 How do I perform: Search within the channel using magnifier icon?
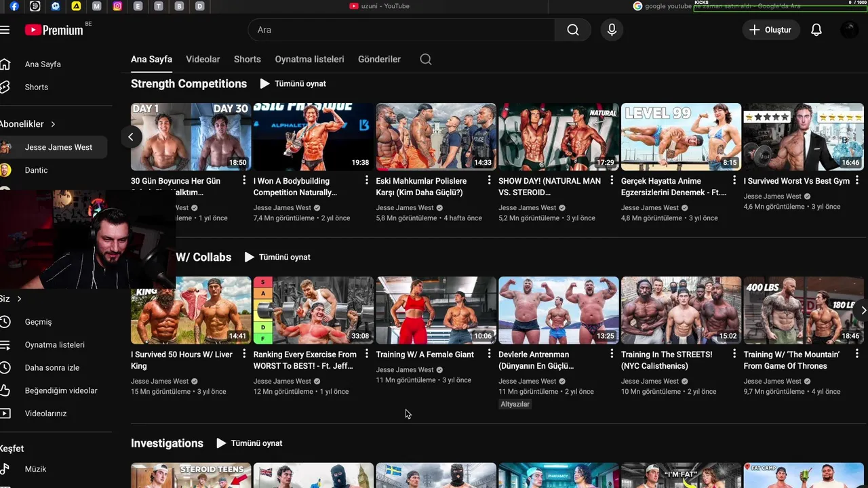pyautogui.click(x=426, y=59)
